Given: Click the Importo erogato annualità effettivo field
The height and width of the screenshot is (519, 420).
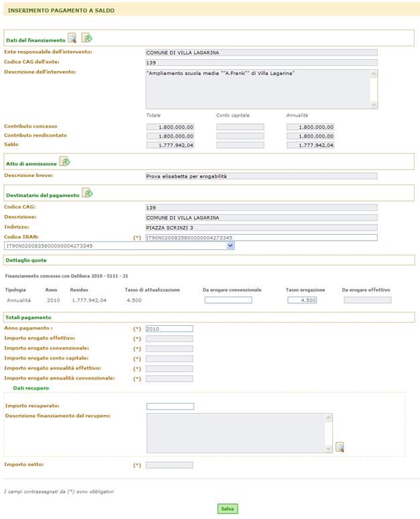Looking at the screenshot, I should (169, 369).
